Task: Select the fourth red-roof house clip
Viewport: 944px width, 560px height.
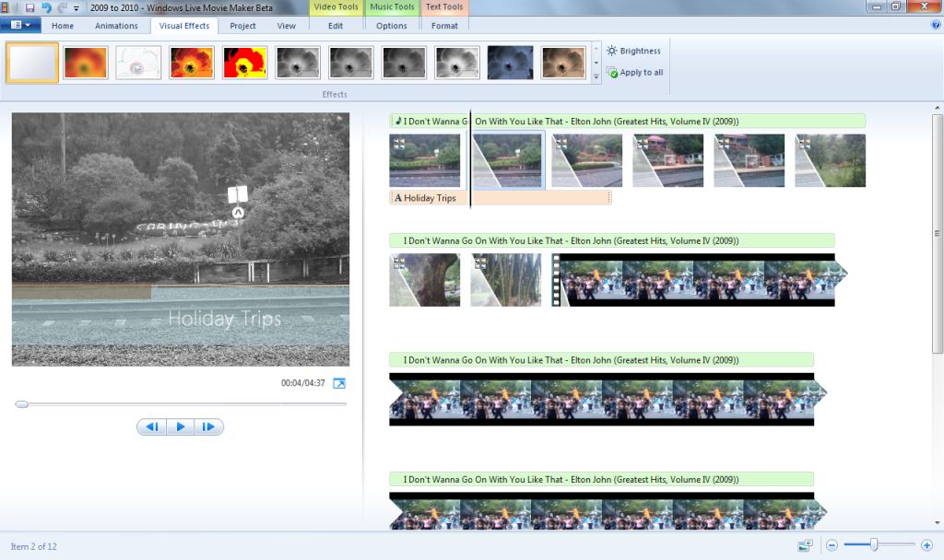Action: point(667,160)
